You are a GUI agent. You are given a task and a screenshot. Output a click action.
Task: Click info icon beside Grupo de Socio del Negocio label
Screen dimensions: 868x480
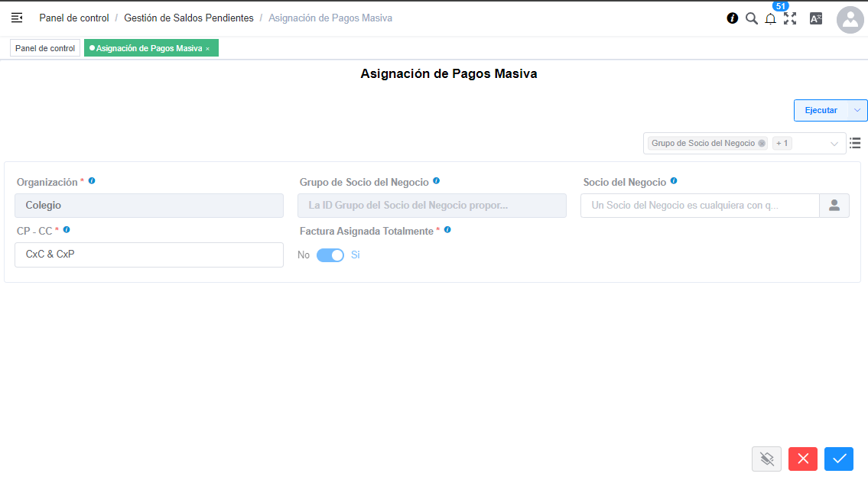(436, 181)
